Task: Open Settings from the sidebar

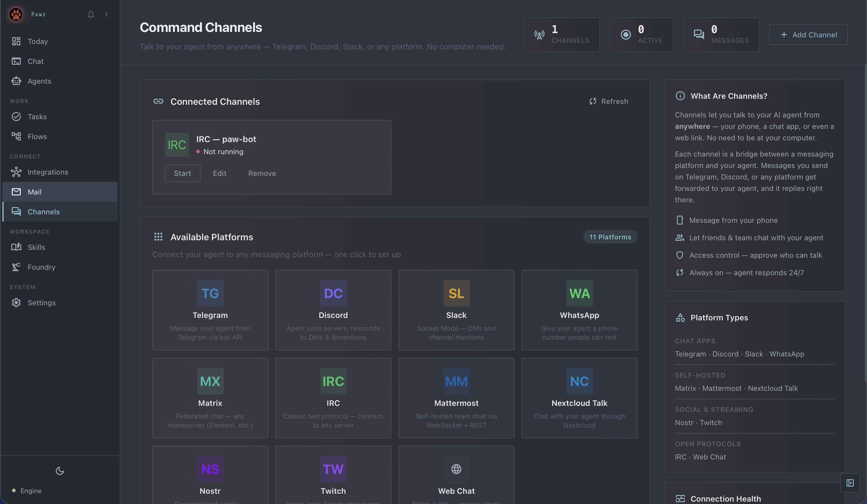Action: (x=41, y=303)
